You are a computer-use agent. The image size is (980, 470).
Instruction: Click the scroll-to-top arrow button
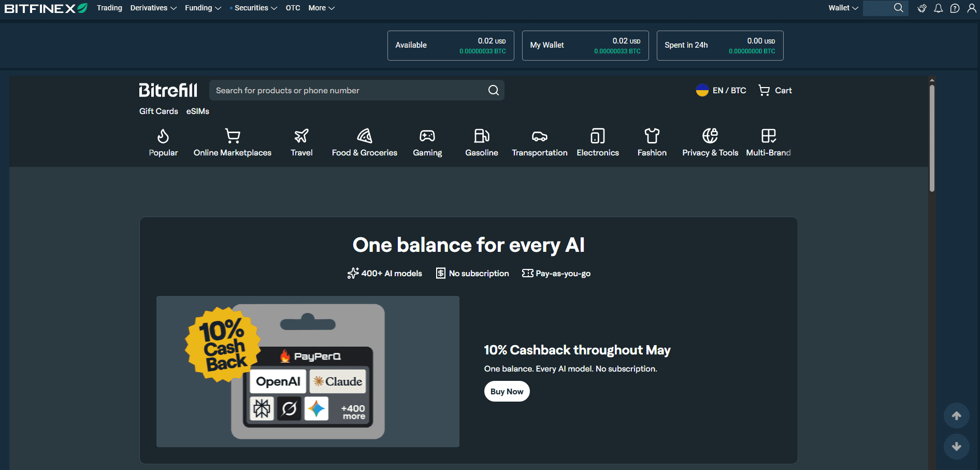coord(957,416)
